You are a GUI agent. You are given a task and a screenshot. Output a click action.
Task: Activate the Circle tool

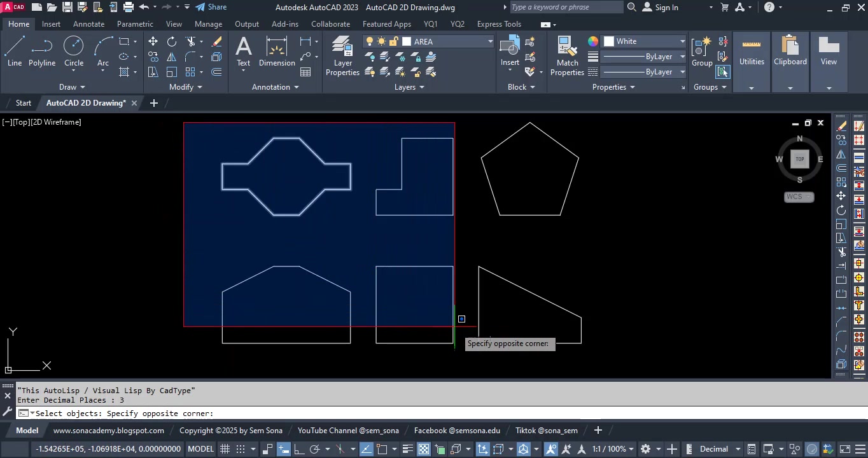[74, 51]
